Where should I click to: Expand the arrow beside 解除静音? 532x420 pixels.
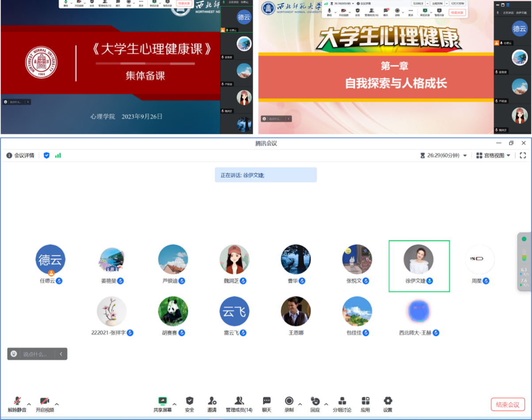click(x=29, y=404)
